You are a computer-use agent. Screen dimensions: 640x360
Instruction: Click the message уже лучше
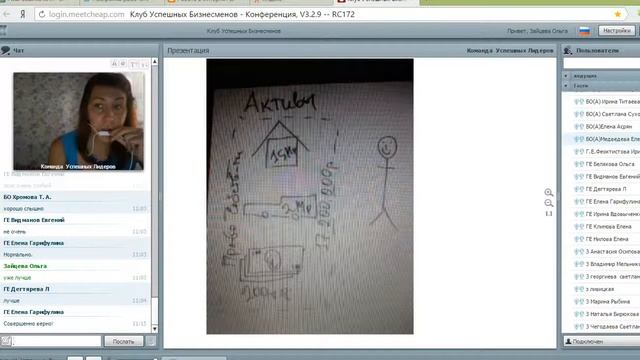(x=17, y=278)
